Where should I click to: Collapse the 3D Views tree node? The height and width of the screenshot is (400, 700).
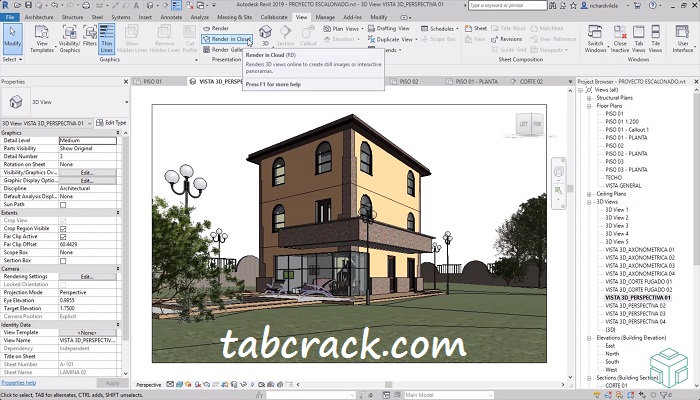[x=589, y=202]
